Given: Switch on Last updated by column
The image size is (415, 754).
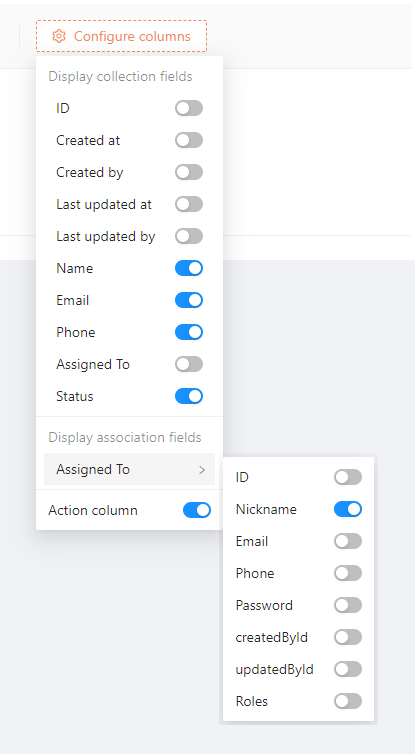Looking at the screenshot, I should tap(189, 236).
